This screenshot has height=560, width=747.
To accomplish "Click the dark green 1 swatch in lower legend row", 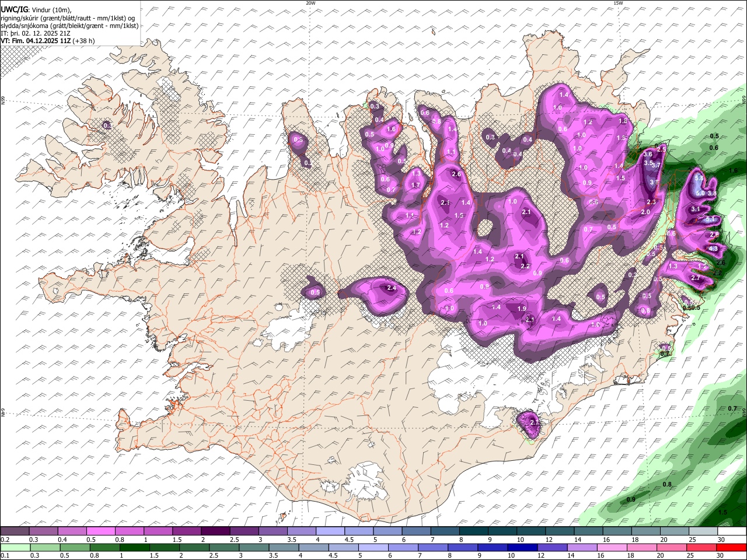I will coord(134,548).
